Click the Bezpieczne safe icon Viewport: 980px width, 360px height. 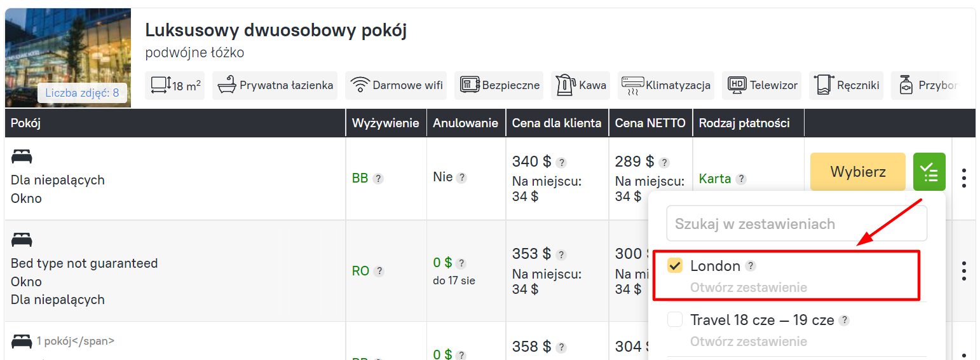point(470,85)
